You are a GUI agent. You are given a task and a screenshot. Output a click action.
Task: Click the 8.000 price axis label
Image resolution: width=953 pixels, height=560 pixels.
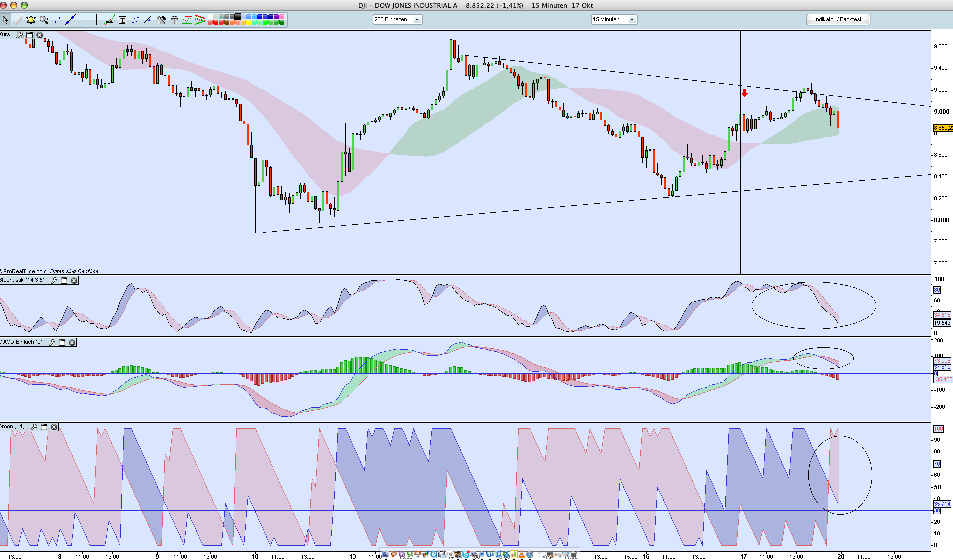pos(941,220)
